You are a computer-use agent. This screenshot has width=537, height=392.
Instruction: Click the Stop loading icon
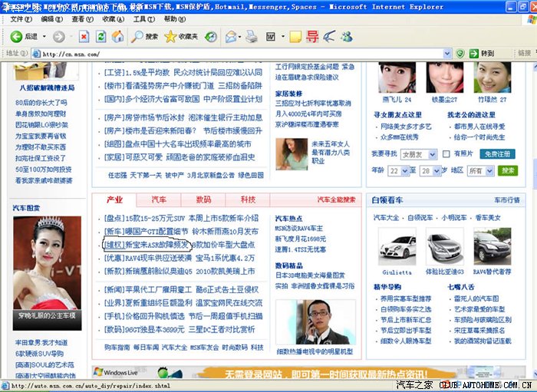tap(84, 36)
